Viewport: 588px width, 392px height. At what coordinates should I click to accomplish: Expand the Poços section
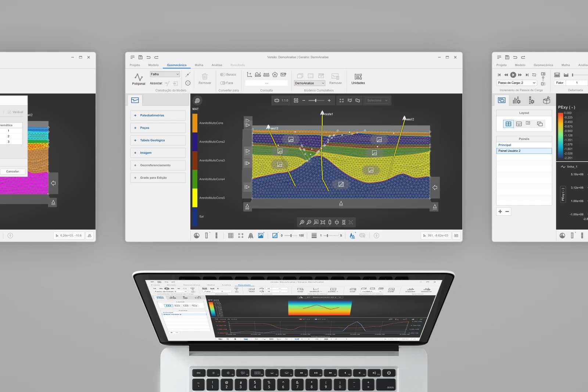158,128
